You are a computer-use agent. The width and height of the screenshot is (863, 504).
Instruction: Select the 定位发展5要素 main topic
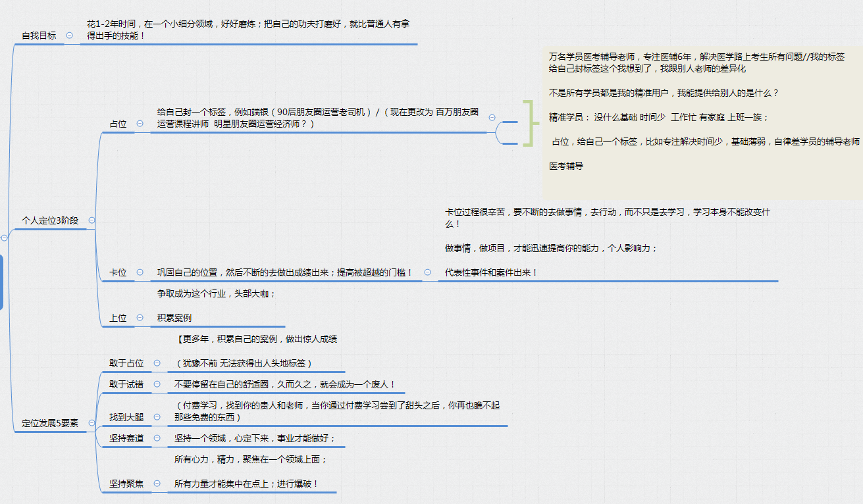coord(51,423)
